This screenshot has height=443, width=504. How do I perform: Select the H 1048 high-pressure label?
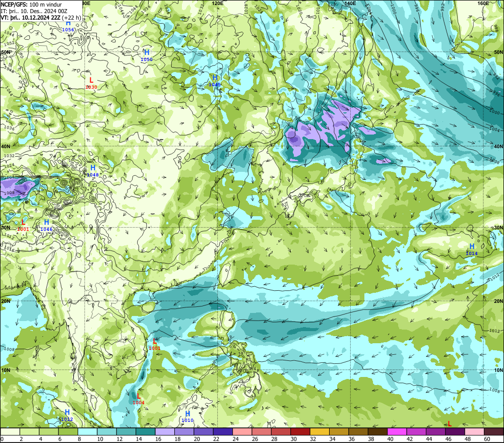coord(93,171)
